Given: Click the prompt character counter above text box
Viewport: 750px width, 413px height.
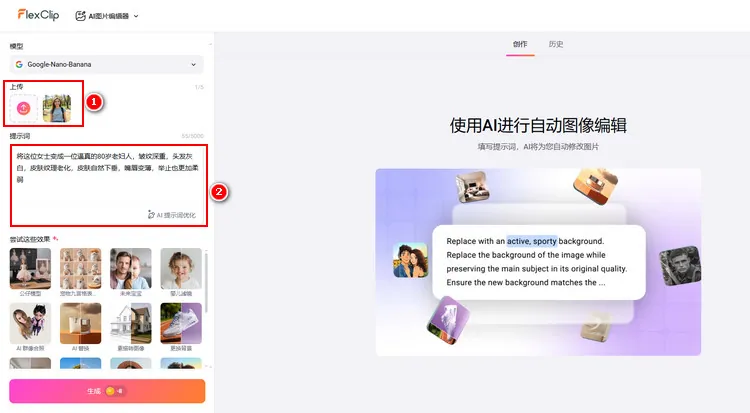Looking at the screenshot, I should (192, 136).
